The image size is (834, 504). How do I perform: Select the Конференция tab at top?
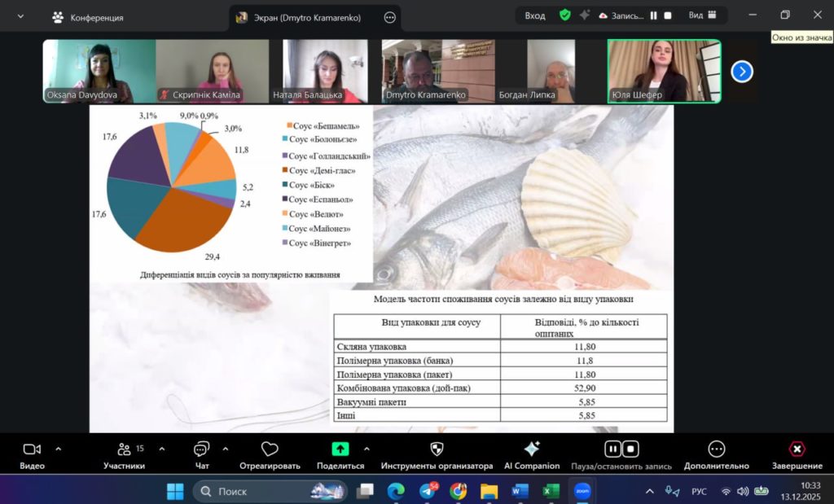88,17
